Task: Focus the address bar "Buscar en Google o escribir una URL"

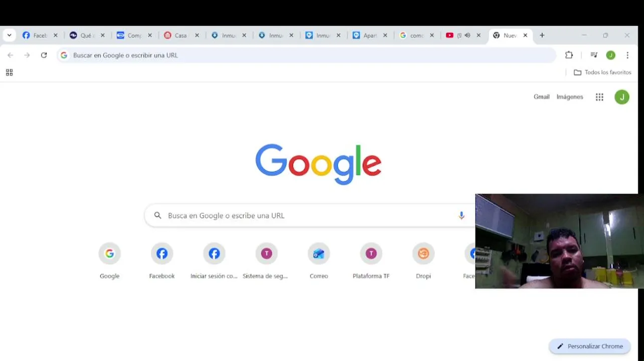Action: pyautogui.click(x=306, y=55)
